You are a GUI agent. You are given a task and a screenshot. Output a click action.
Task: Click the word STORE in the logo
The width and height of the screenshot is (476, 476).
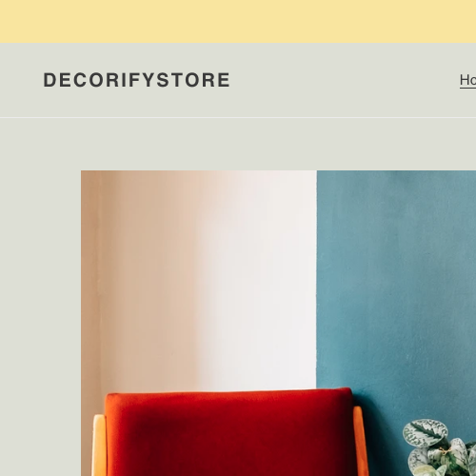[x=193, y=80]
